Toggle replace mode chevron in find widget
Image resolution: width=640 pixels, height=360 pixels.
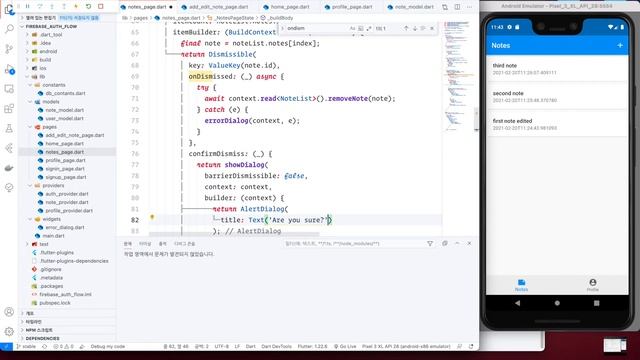click(282, 28)
